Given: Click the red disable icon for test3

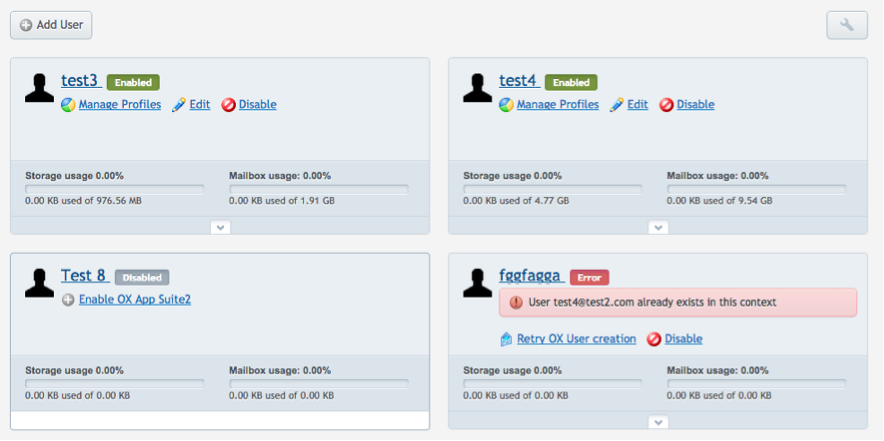Looking at the screenshot, I should [x=228, y=105].
